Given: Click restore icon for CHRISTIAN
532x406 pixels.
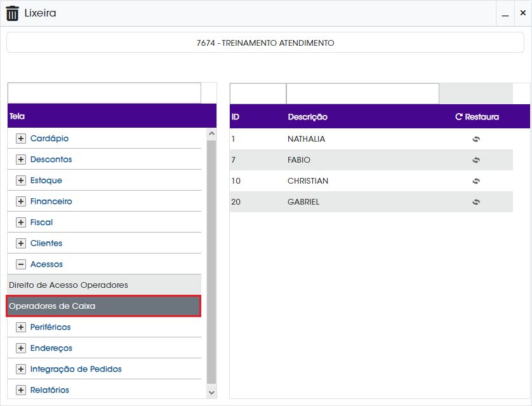Looking at the screenshot, I should point(476,181).
